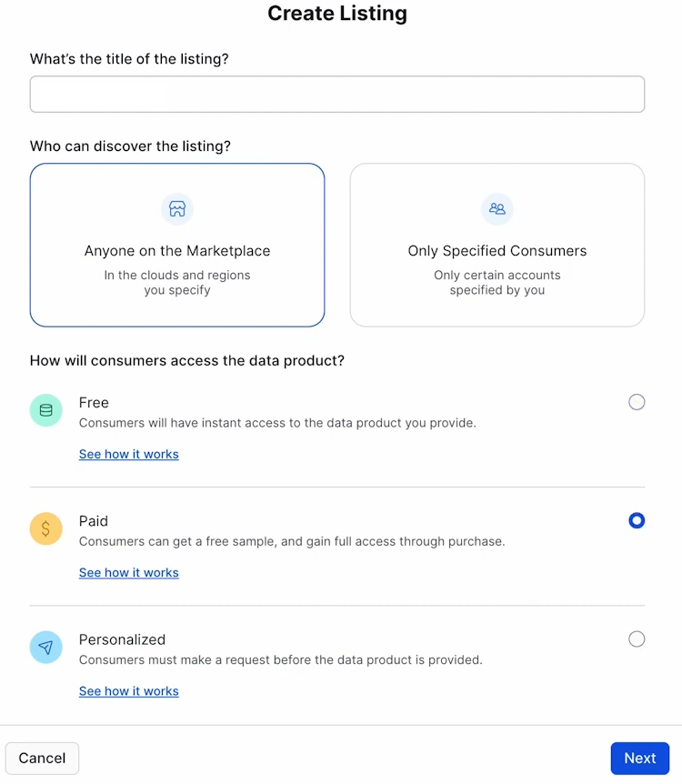This screenshot has height=784, width=682.
Task: Click the Free option label text
Action: (94, 402)
